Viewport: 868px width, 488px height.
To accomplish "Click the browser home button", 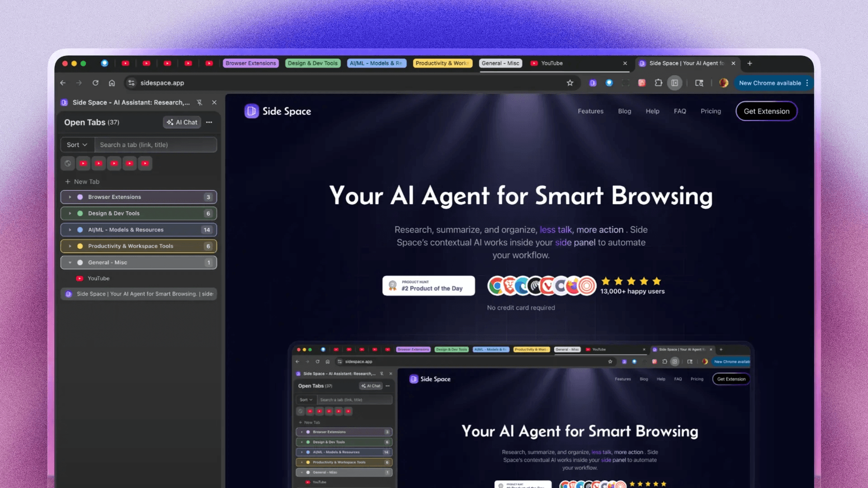I will (112, 83).
